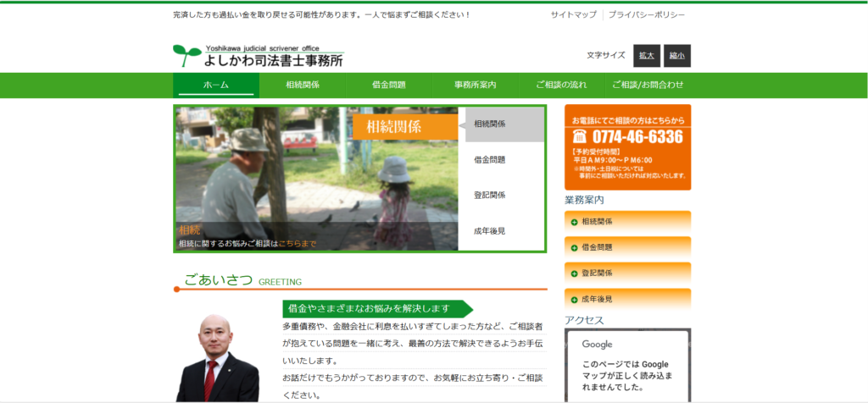The width and height of the screenshot is (868, 403).
Task: Click the こちらまで link in slide caption
Action: pos(297,244)
